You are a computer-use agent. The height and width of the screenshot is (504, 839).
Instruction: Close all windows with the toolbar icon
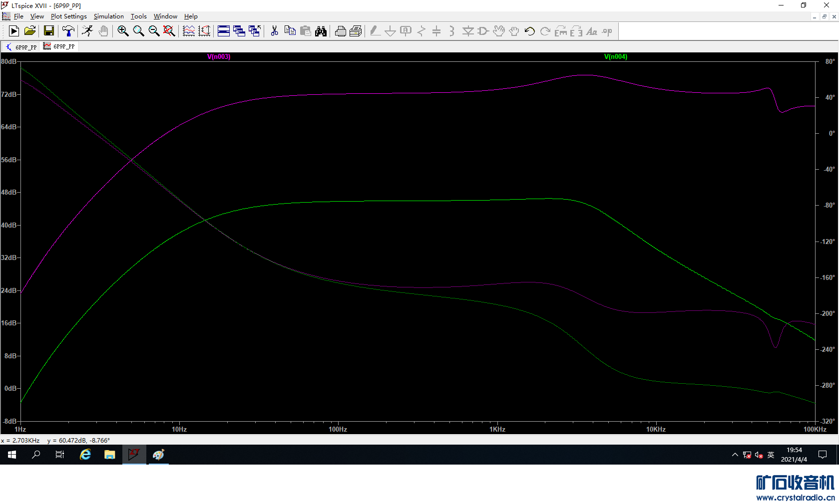coord(255,31)
